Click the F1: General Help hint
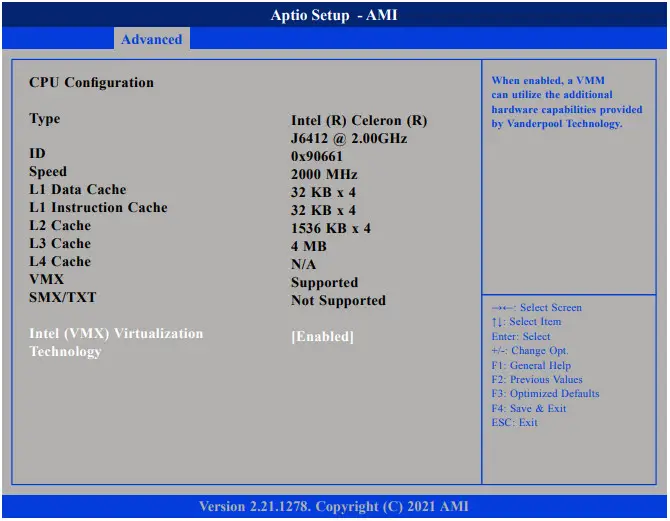 click(x=531, y=365)
